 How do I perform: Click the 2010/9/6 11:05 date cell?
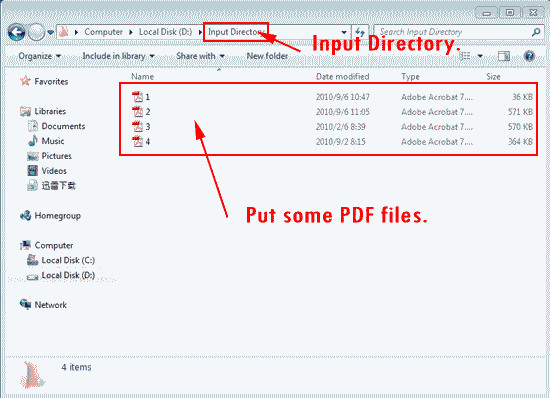tap(343, 112)
